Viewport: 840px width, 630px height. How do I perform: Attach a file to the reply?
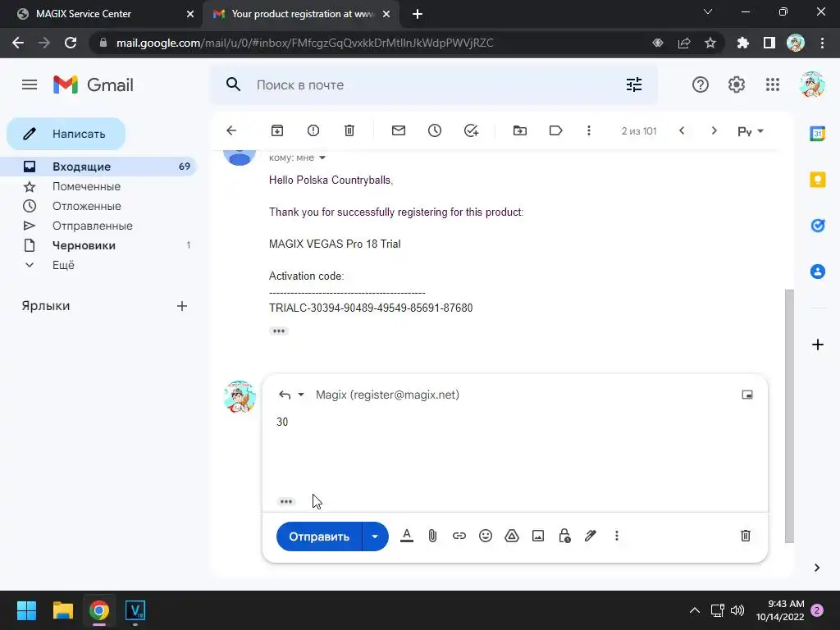tap(433, 536)
